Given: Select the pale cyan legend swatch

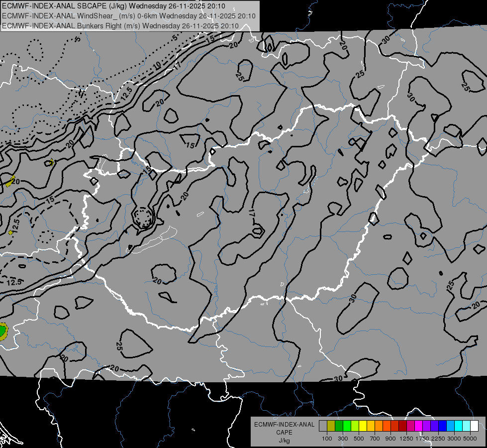Looking at the screenshot, I should point(467,426).
